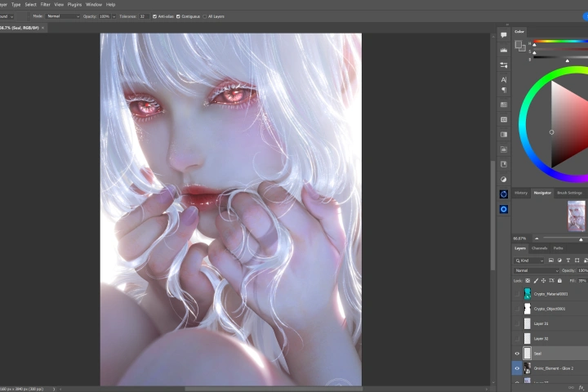Screen dimensions: 588x392
Task: Open the Opacity dropdown arrow in options bar
Action: tap(114, 16)
